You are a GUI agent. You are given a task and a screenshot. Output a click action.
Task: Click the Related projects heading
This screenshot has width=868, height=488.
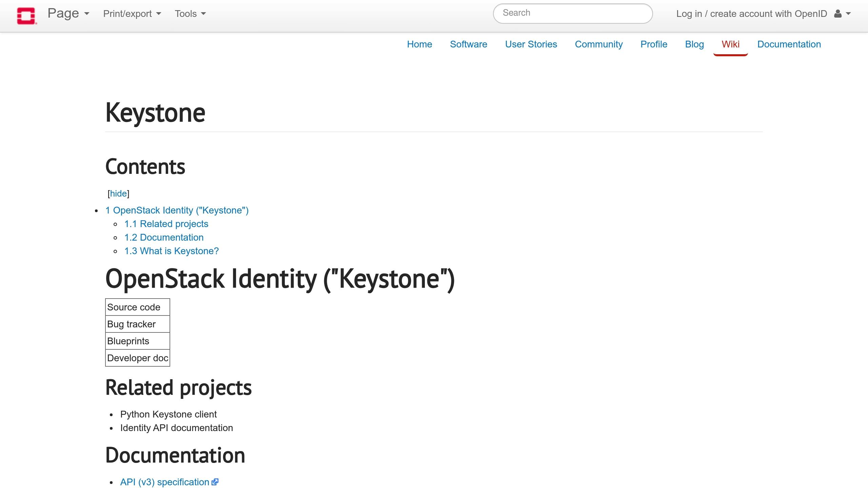[178, 388]
